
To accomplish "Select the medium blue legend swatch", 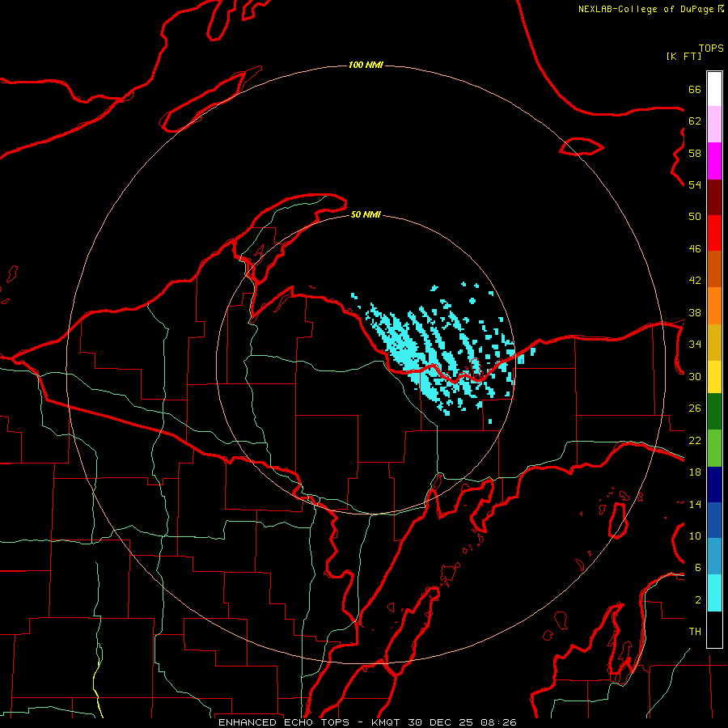I will [x=714, y=520].
